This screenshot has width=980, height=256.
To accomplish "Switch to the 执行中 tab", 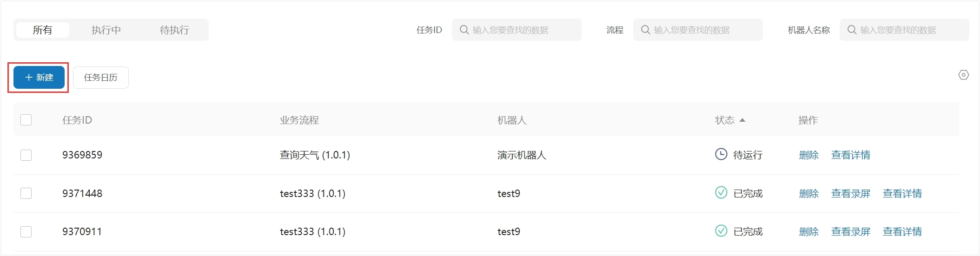I will (106, 30).
